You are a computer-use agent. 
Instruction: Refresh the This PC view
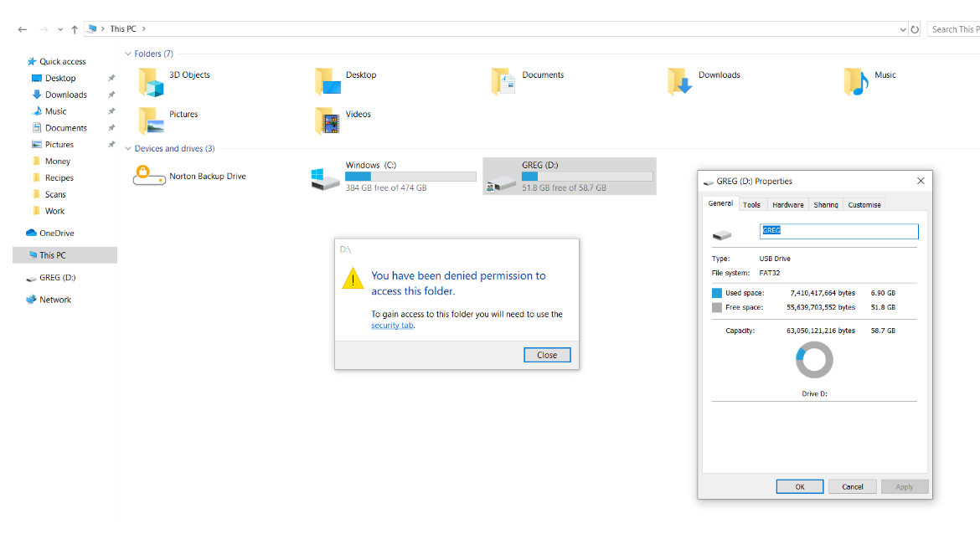tap(915, 29)
